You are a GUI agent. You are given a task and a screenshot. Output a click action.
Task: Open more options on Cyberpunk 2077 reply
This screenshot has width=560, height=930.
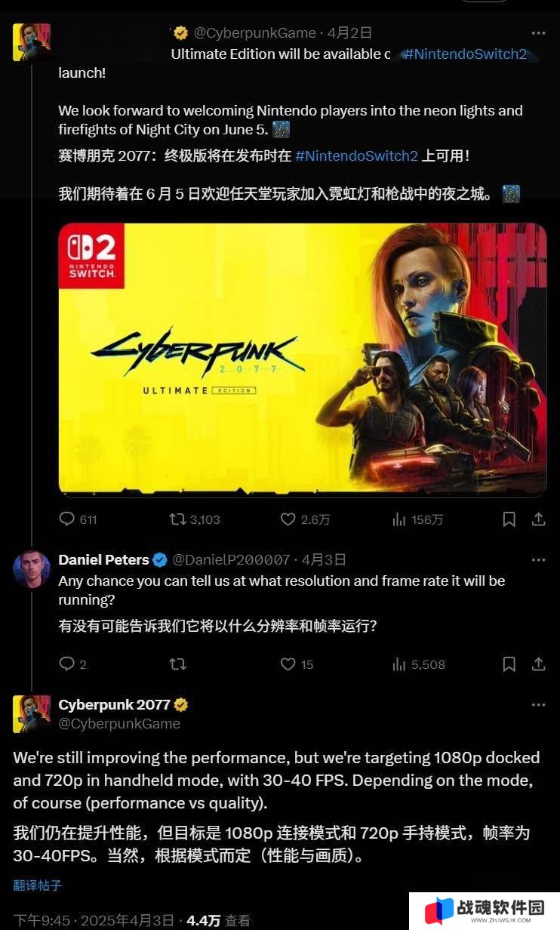tap(538, 705)
